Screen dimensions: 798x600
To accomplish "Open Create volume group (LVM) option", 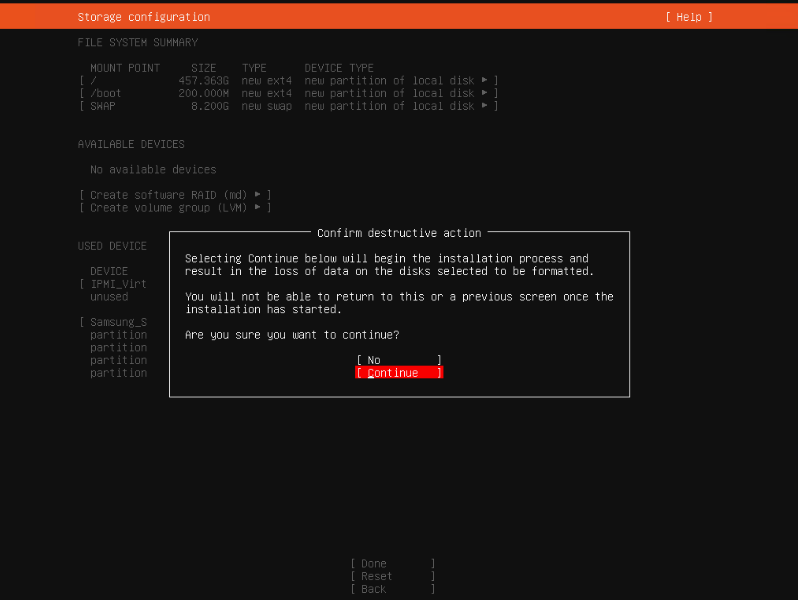I will 175,208.
